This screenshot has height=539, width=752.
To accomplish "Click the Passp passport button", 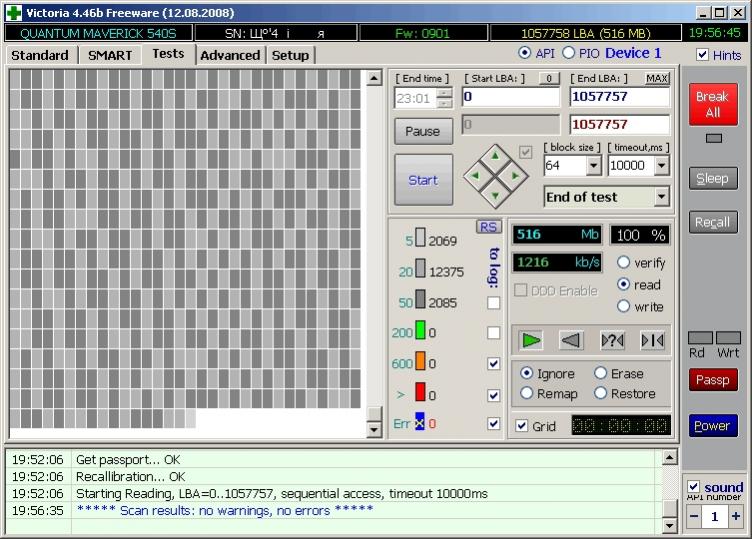I will pos(712,380).
